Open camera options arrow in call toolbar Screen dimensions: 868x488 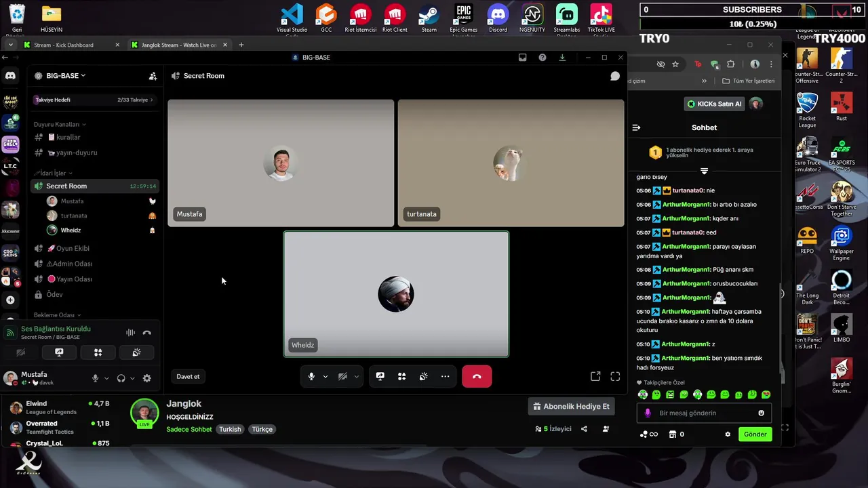coord(356,376)
